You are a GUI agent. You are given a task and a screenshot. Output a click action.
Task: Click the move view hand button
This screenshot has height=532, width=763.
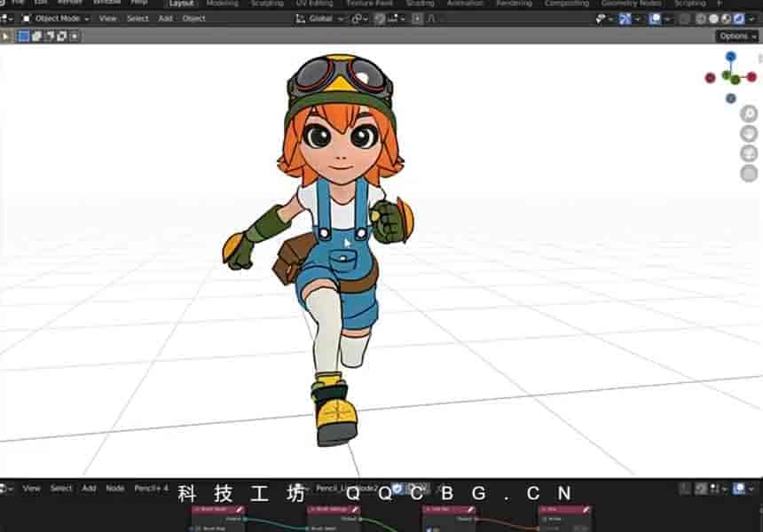point(749,134)
